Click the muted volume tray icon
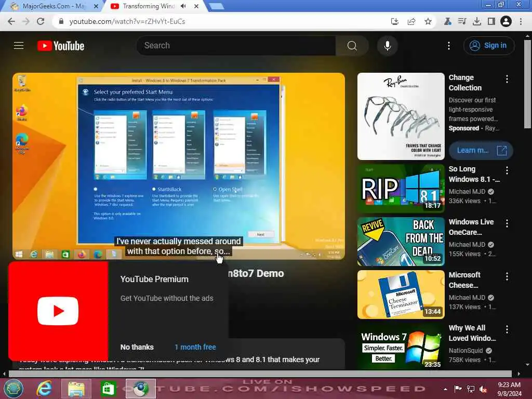 pyautogui.click(x=483, y=389)
